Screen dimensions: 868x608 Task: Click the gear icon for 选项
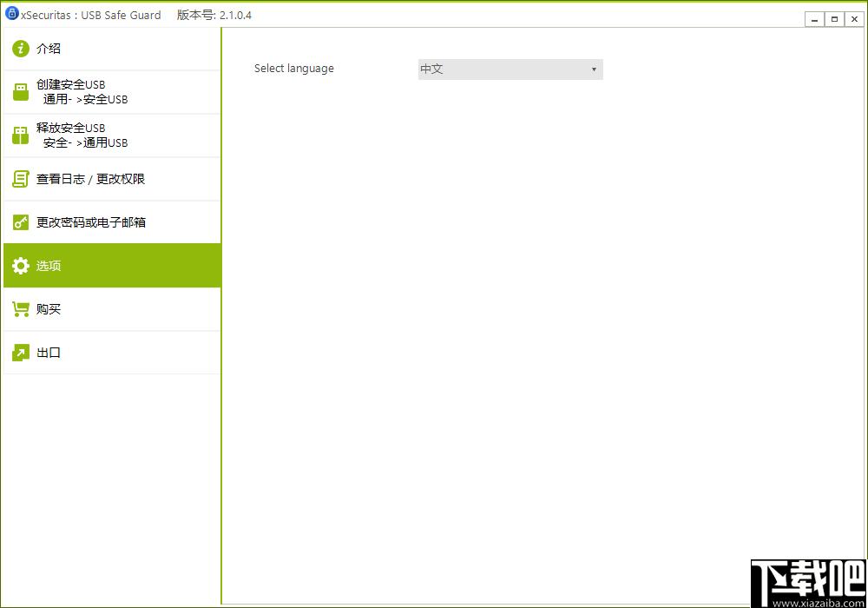(x=21, y=266)
